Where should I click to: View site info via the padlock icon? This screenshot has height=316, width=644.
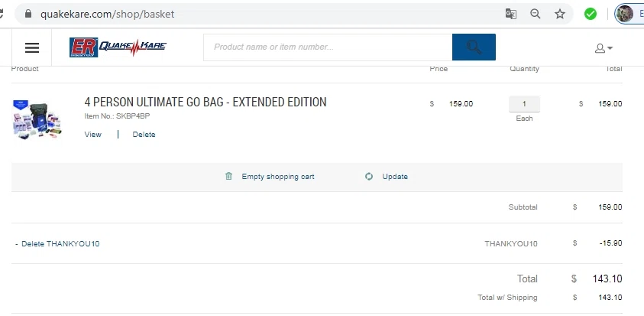[x=29, y=14]
